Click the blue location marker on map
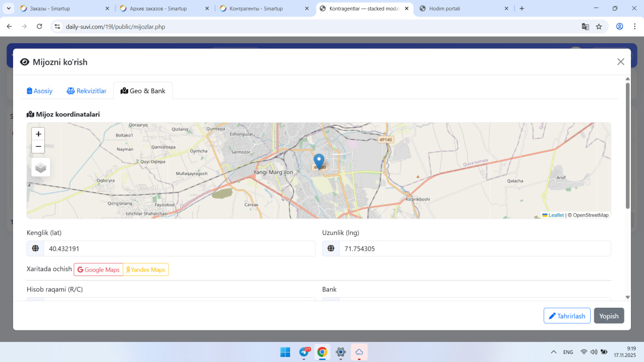 (319, 161)
